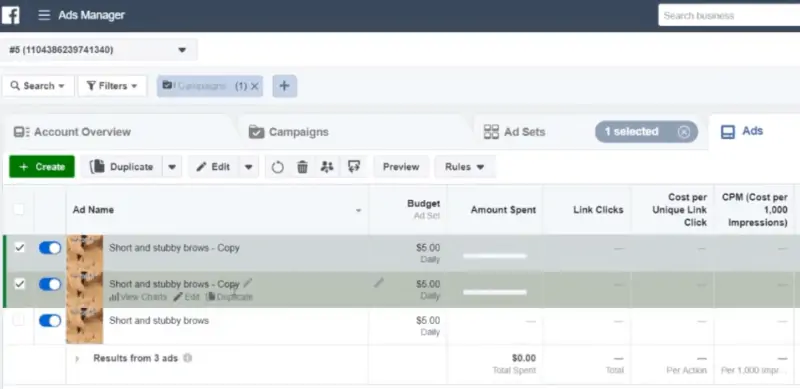Open the ad account #5 dropdown

click(x=98, y=50)
